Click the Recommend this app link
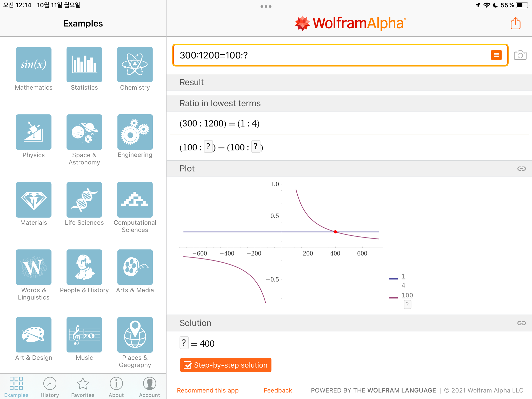 [208, 390]
